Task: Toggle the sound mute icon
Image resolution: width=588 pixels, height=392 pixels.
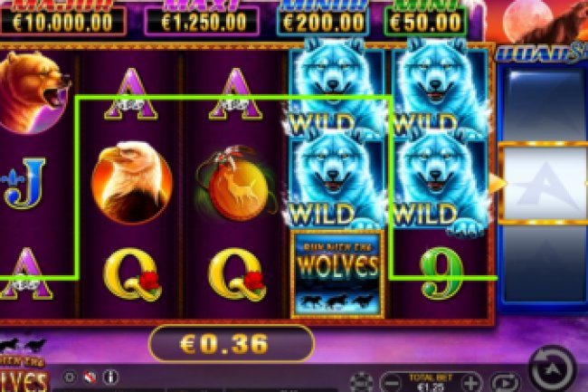Action: click(x=90, y=377)
